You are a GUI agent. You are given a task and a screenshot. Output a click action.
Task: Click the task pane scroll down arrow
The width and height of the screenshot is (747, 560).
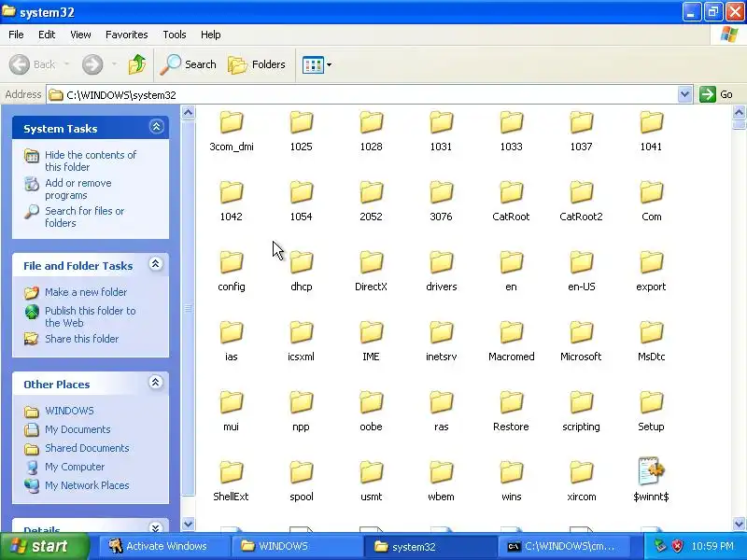tap(189, 524)
